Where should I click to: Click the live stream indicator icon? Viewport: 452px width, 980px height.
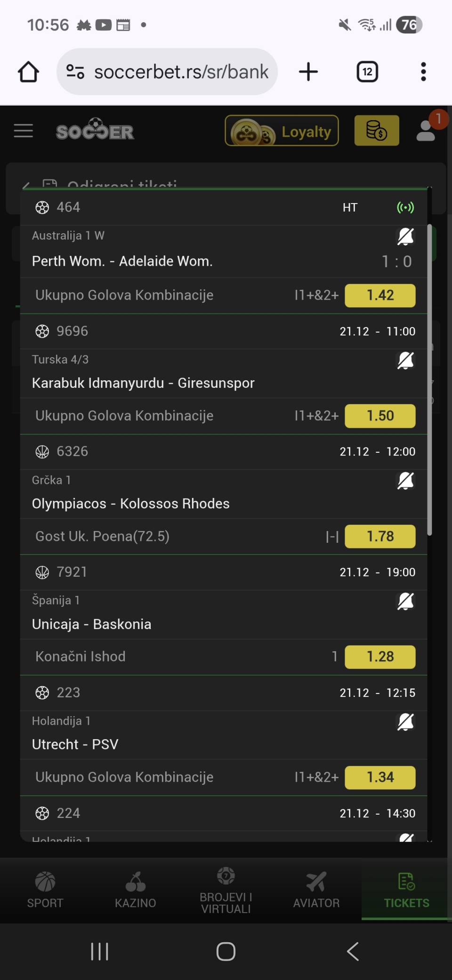coord(405,207)
